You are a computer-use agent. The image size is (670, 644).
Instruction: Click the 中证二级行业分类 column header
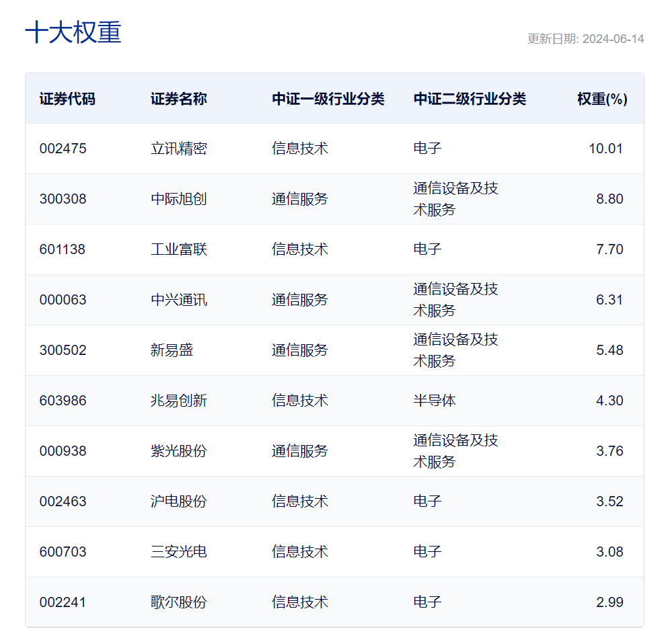[x=470, y=99]
